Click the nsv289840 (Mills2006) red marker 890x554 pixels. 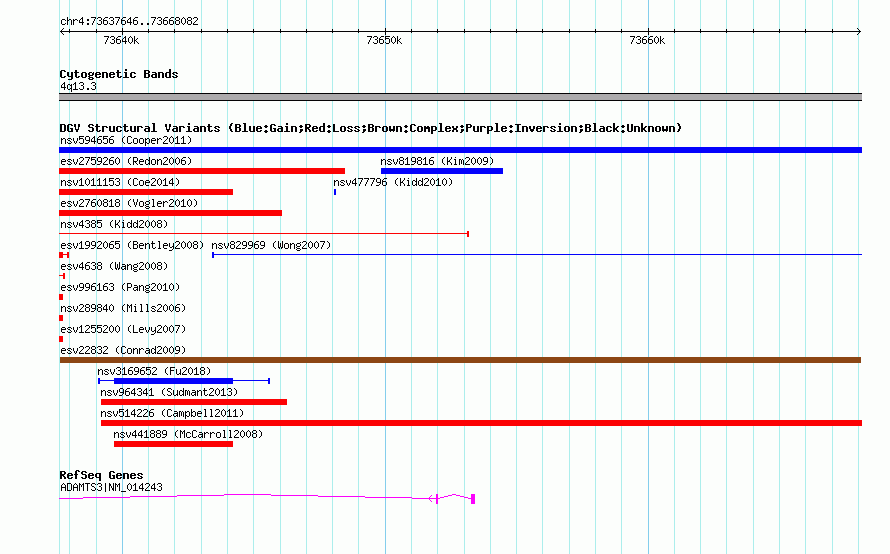61,318
